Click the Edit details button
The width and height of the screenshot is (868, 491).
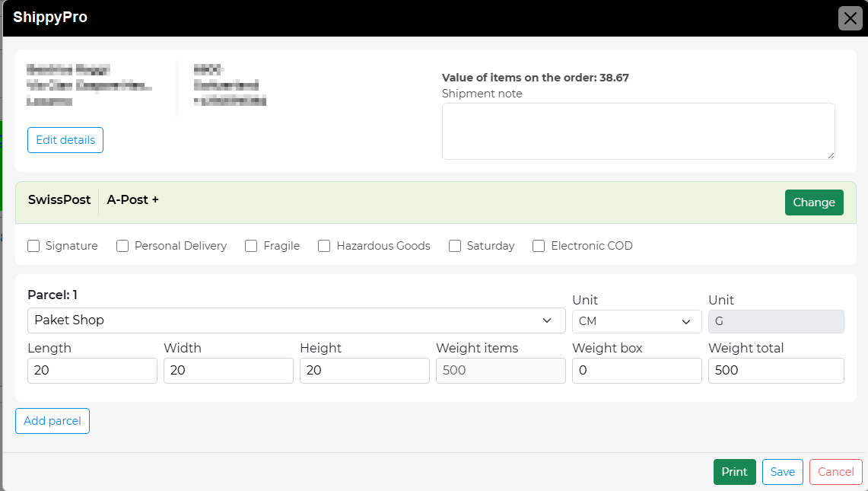(65, 140)
